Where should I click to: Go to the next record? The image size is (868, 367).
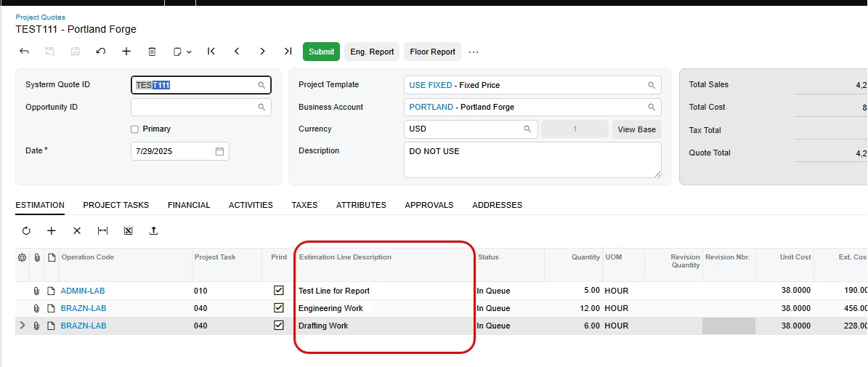(x=262, y=52)
